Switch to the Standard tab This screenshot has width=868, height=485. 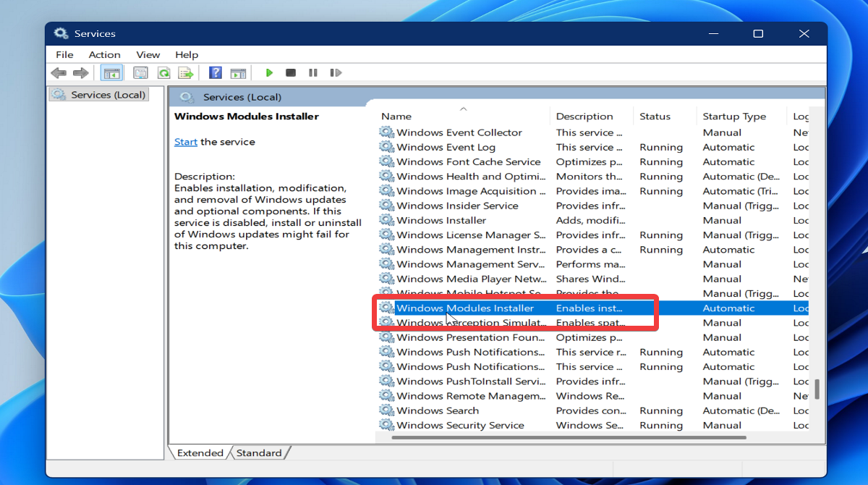pos(259,452)
